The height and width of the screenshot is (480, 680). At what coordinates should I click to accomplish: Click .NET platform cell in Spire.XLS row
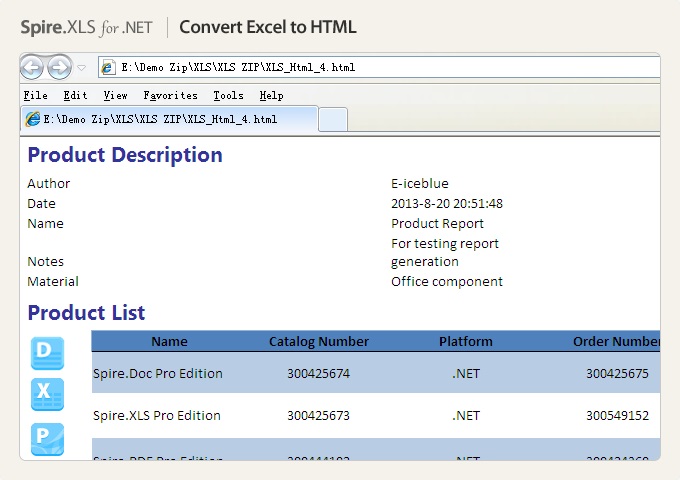tap(466, 415)
